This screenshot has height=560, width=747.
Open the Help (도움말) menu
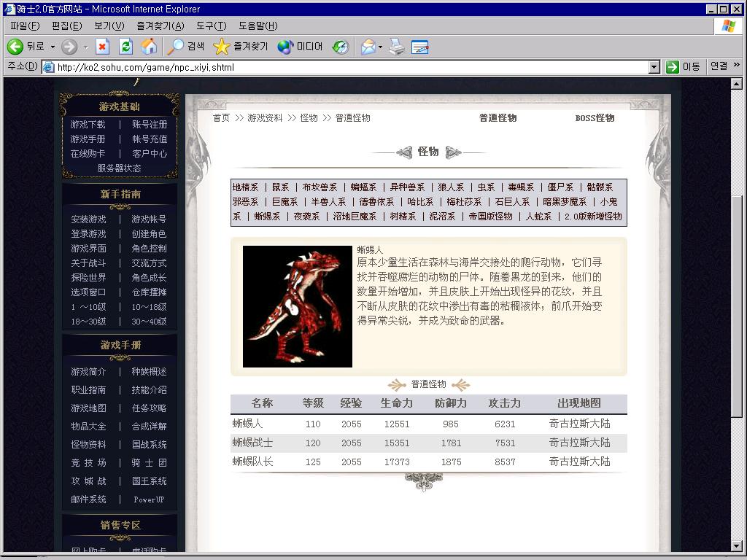point(258,26)
